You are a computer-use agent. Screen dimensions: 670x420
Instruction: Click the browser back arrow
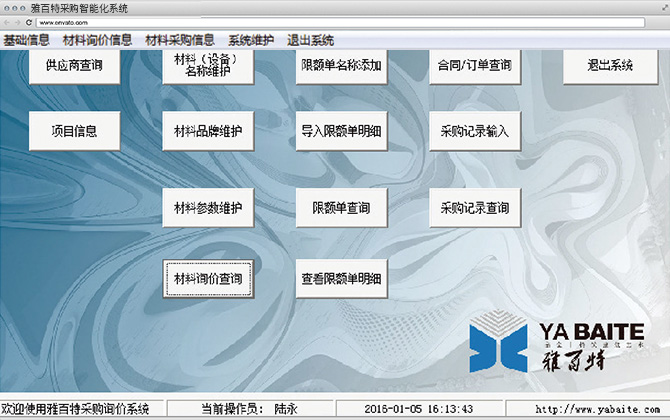click(6, 21)
